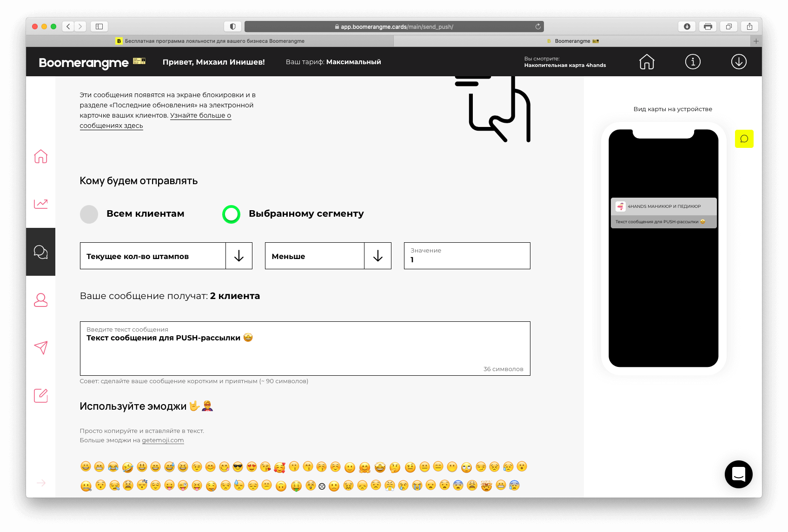The width and height of the screenshot is (788, 532).
Task: Open the analytics chart icon in sidebar
Action: 40,204
